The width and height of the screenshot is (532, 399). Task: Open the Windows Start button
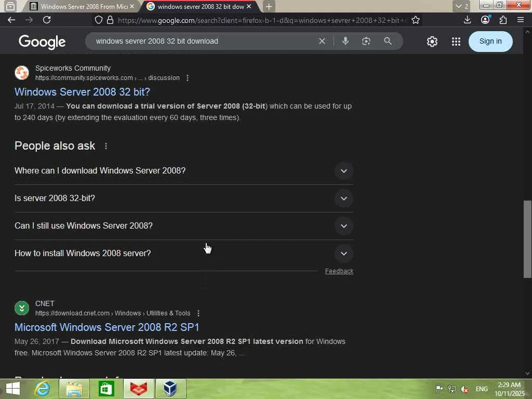pos(13,389)
